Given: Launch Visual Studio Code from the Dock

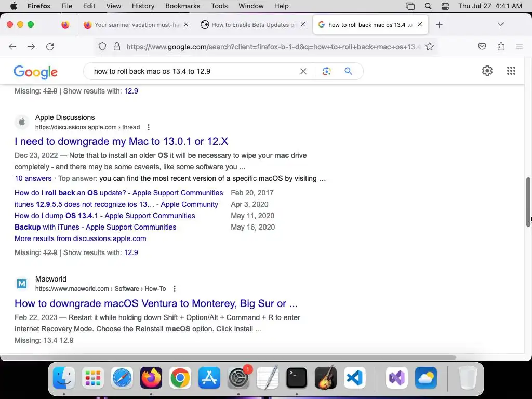Looking at the screenshot, I should click(355, 378).
